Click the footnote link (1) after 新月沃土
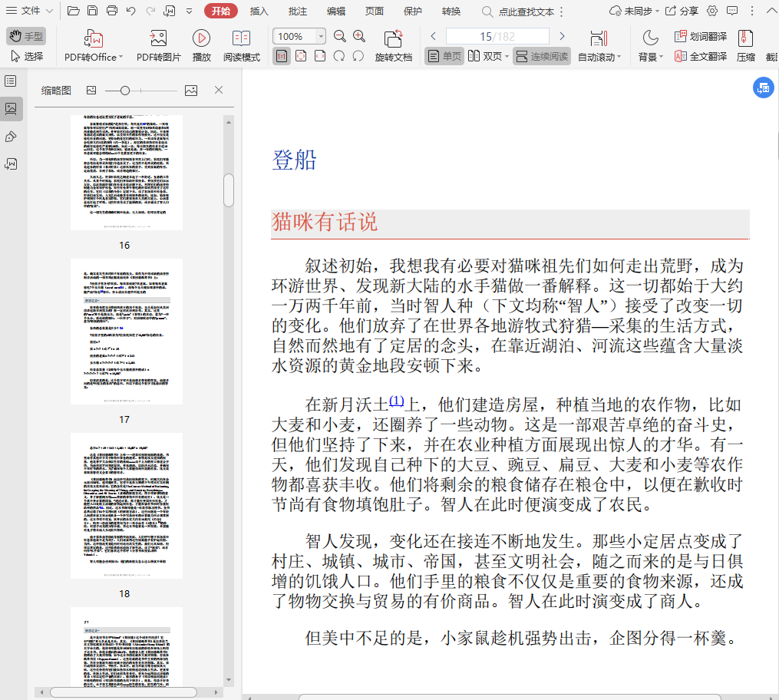This screenshot has width=779, height=700. point(397,401)
